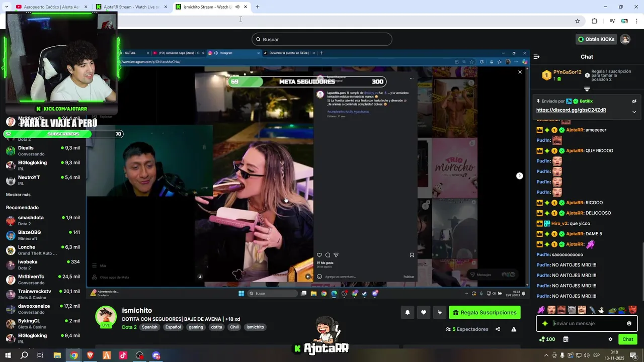
Task: Select the gaming tag
Action: 196,327
